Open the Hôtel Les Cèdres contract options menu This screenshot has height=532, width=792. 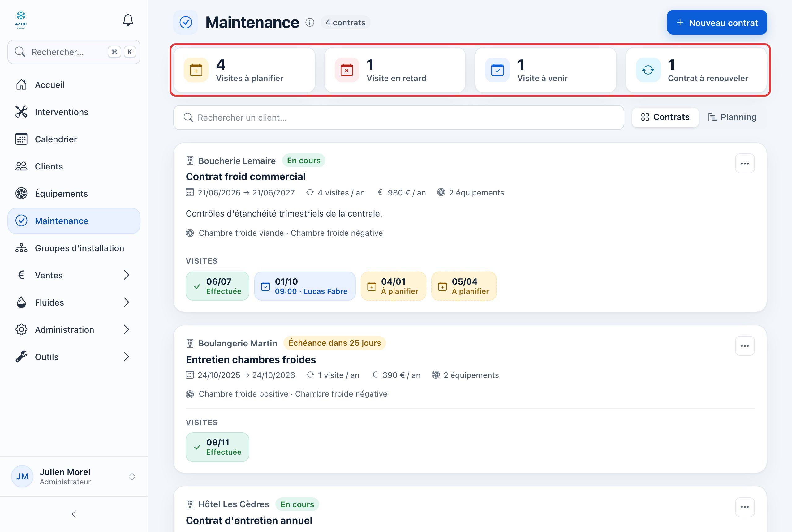(x=744, y=507)
